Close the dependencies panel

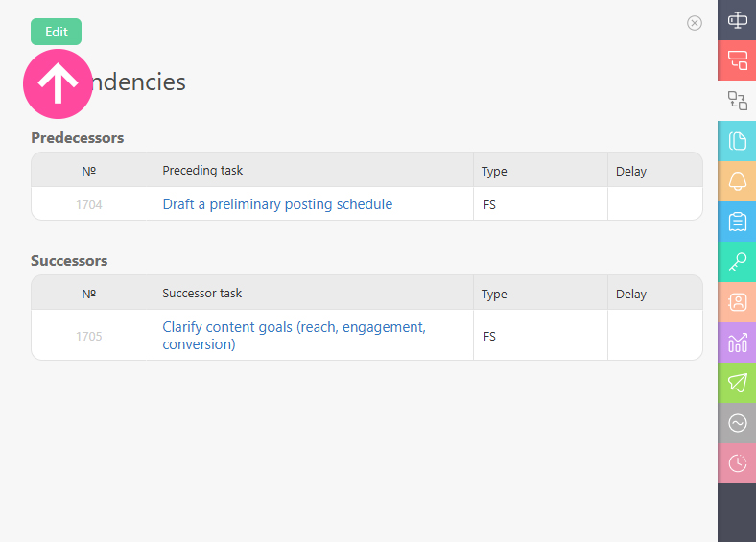coord(695,23)
